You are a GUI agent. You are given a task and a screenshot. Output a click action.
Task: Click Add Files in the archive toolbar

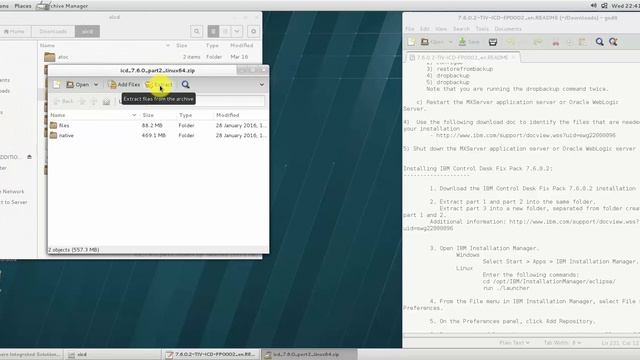coord(124,84)
